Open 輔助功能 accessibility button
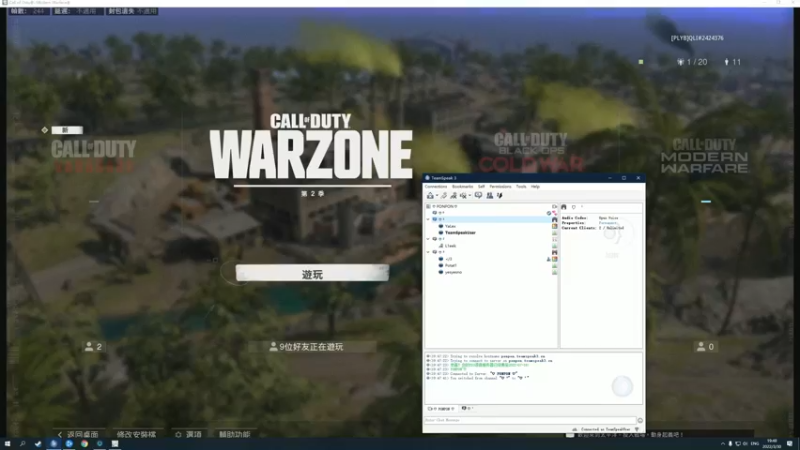The image size is (800, 450). [235, 434]
